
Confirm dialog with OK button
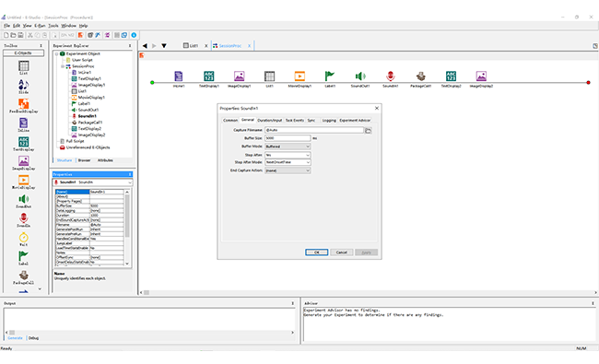tap(316, 252)
